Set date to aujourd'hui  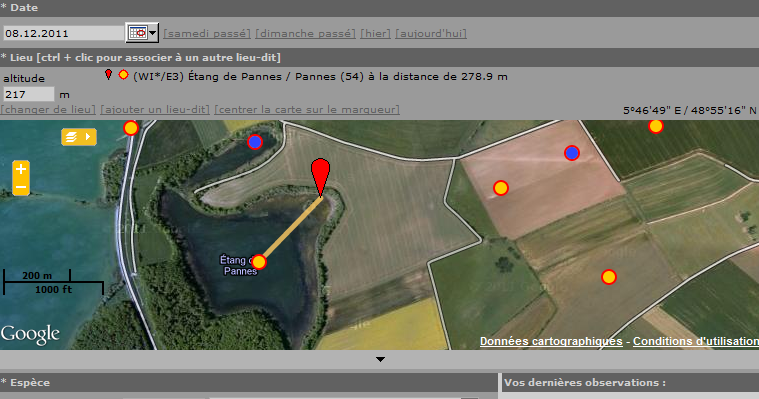tap(431, 33)
